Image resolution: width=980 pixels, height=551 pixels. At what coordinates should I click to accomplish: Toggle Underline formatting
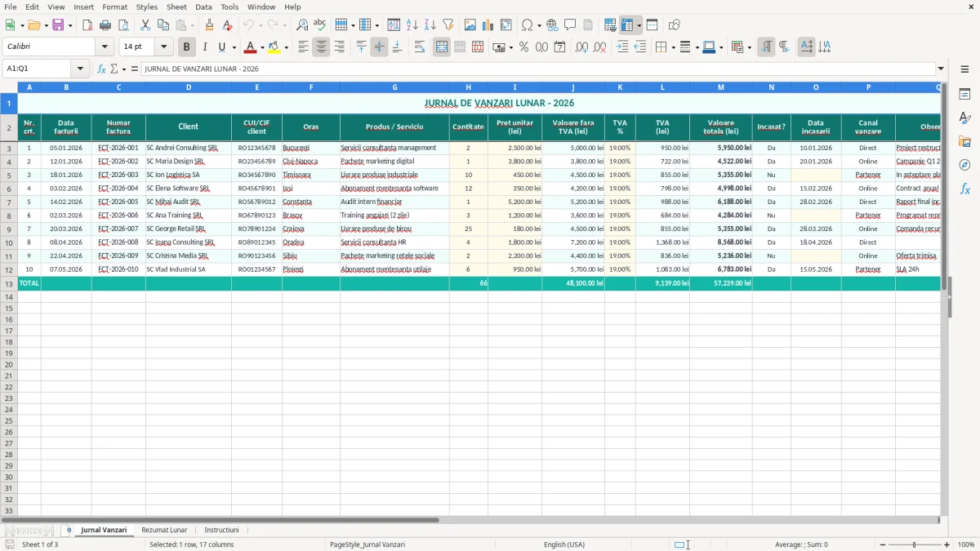[221, 47]
